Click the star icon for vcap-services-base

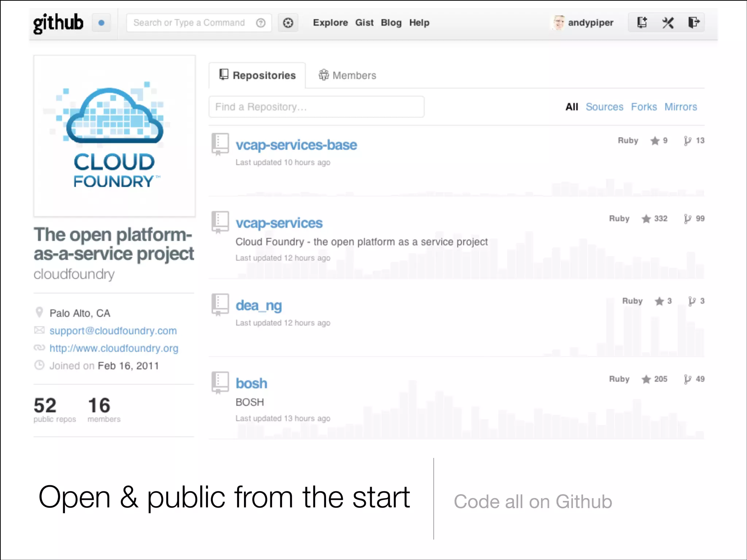pos(655,141)
